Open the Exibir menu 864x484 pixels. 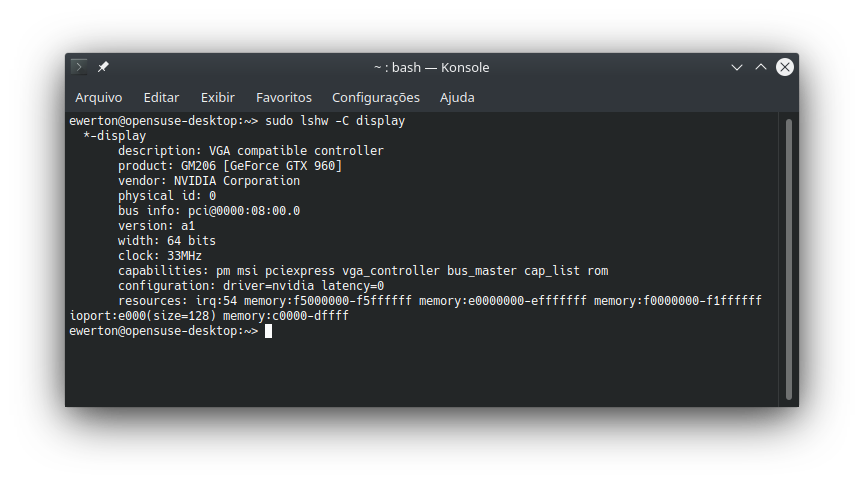[x=218, y=98]
